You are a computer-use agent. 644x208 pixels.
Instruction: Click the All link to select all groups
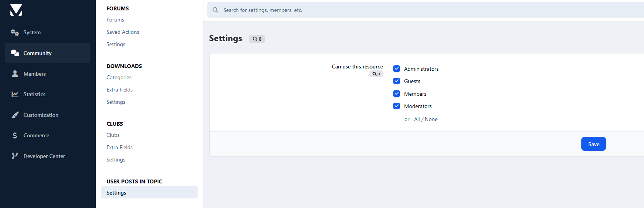(x=417, y=120)
